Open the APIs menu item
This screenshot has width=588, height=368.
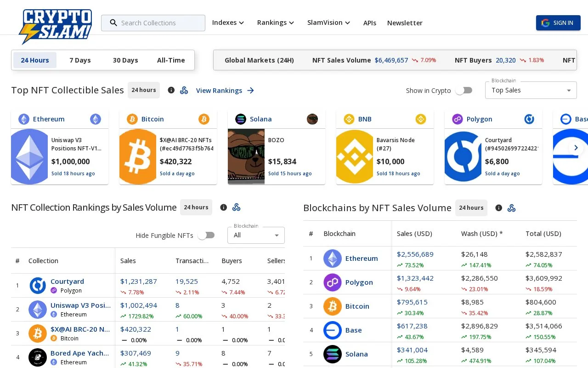pos(370,23)
